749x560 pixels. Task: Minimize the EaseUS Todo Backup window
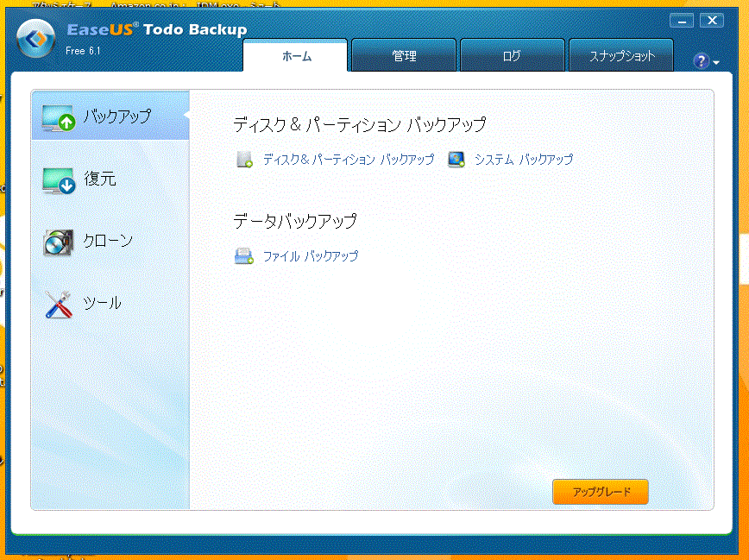(681, 21)
